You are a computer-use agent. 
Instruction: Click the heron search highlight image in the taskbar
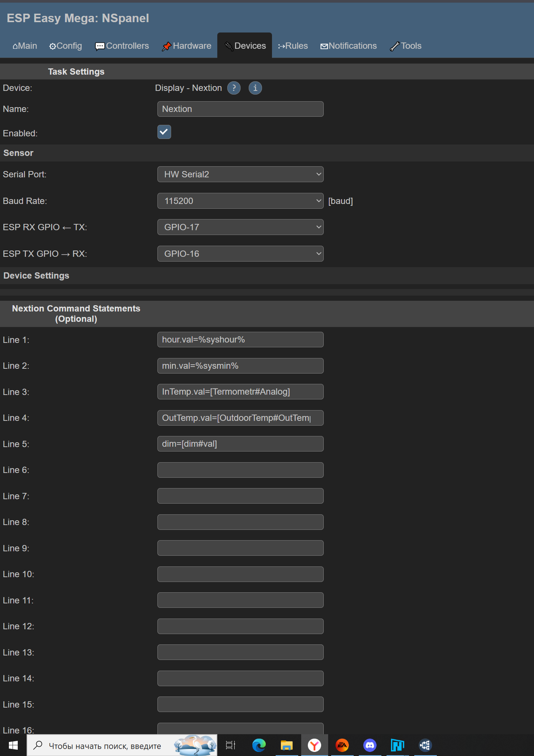195,745
